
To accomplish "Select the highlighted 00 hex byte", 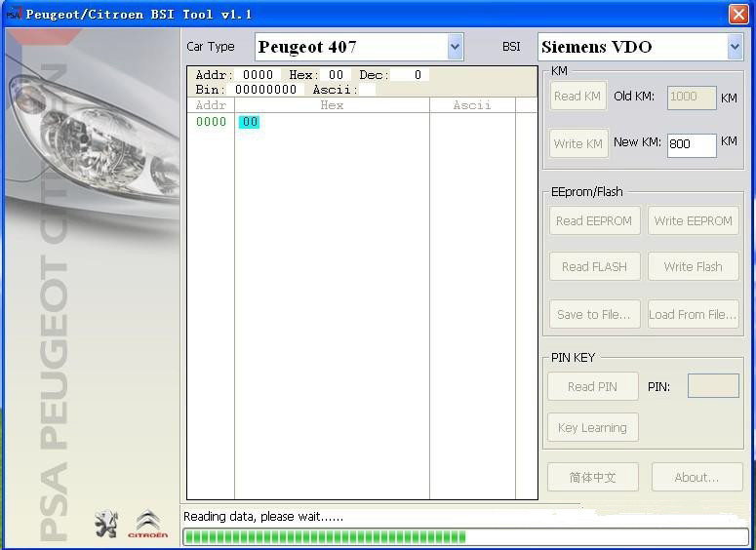I will (250, 122).
